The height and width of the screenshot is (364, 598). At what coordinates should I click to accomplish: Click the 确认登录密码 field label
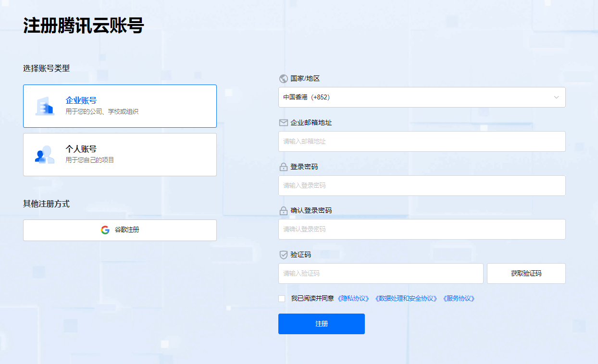click(311, 210)
